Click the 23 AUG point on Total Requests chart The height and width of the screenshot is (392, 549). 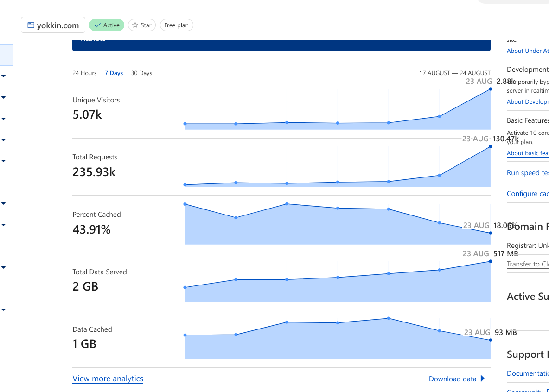point(490,146)
